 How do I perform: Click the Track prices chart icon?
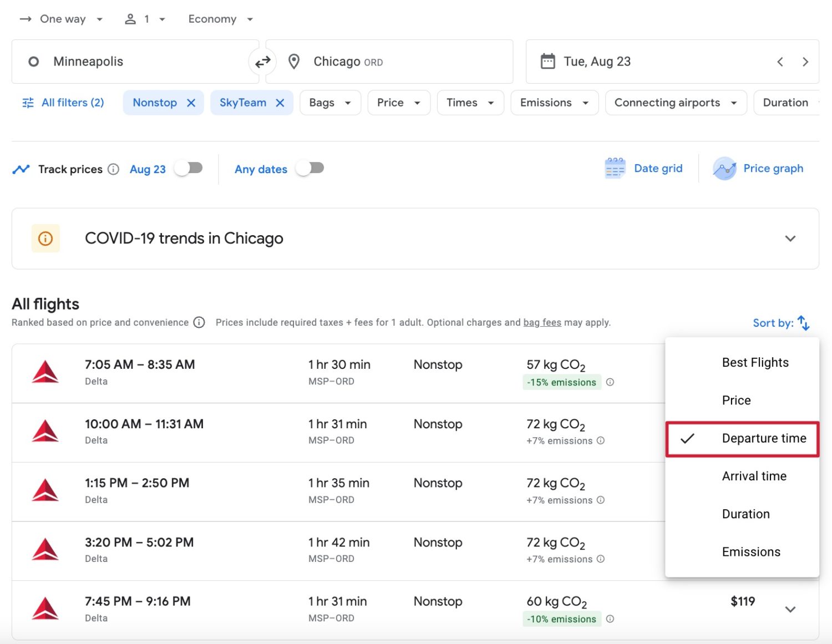pyautogui.click(x=21, y=169)
